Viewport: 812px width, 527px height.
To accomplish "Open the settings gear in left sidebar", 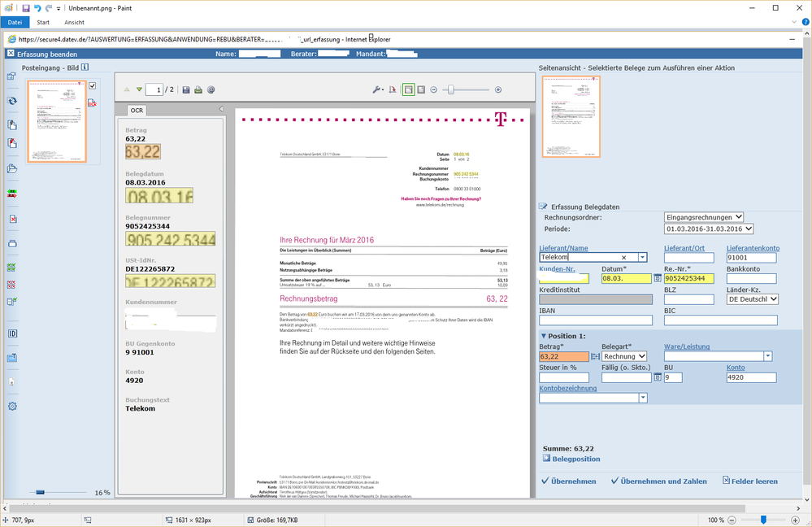I will tap(12, 406).
